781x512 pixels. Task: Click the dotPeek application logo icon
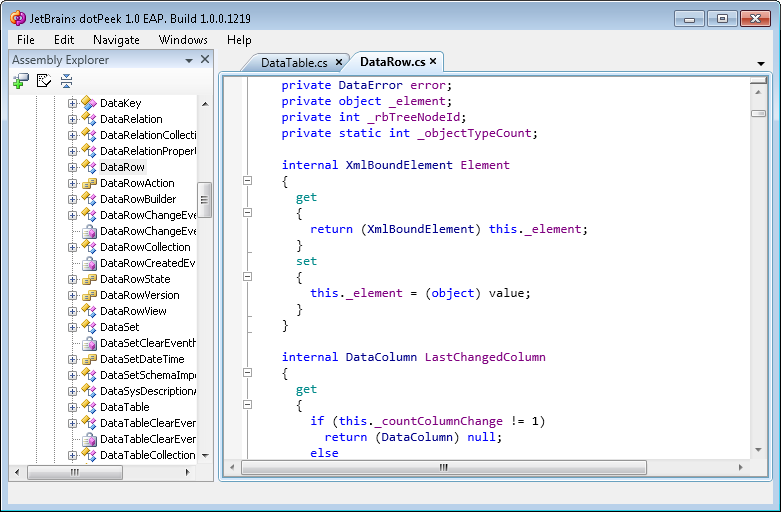click(x=18, y=18)
